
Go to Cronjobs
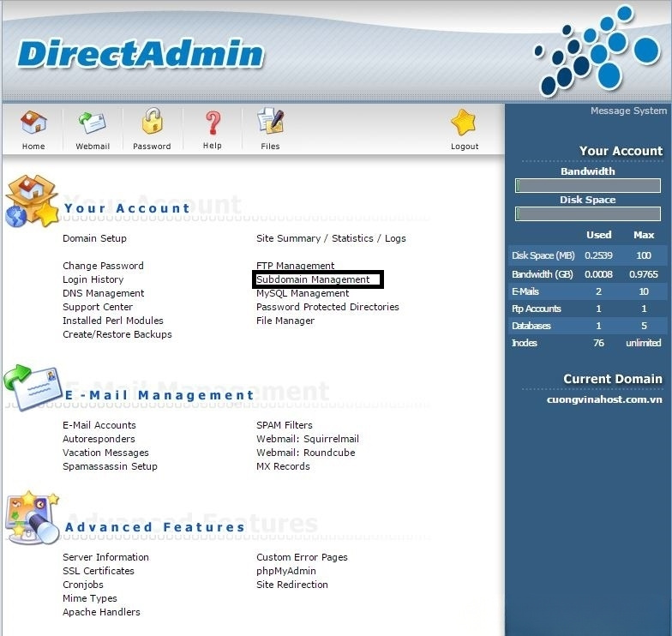[x=82, y=585]
